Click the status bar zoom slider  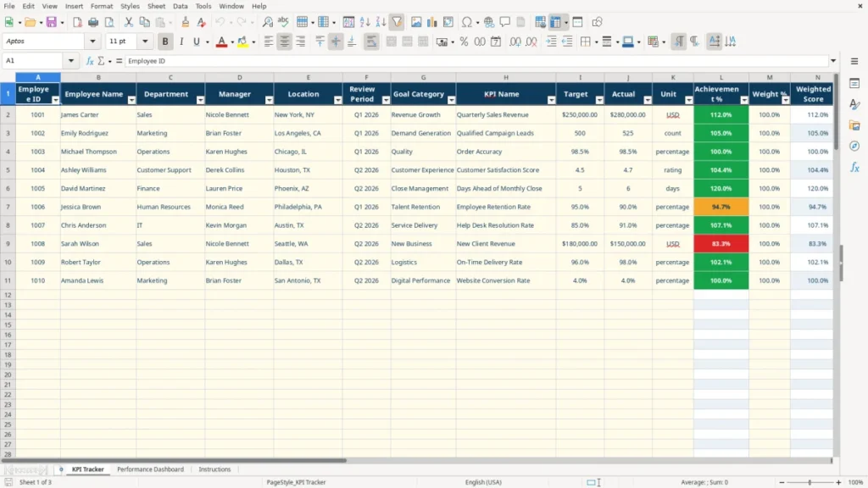tap(810, 482)
